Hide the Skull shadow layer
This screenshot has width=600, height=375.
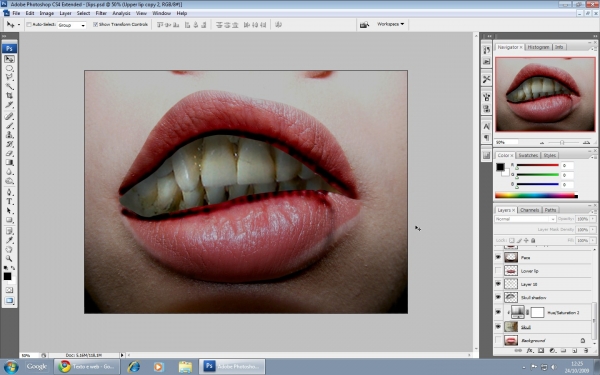click(498, 297)
